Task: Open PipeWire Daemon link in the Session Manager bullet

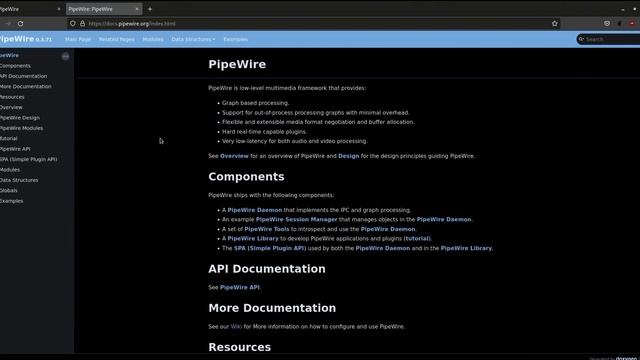Action: pos(444,219)
